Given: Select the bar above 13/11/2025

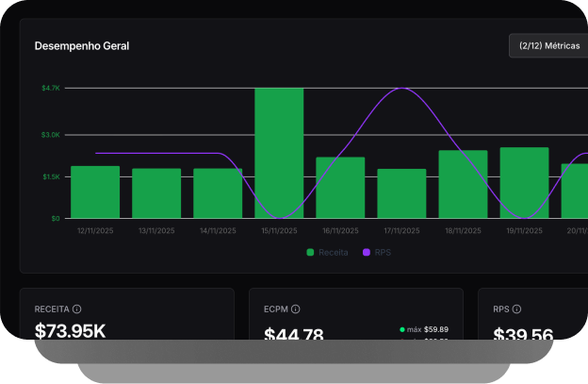Looking at the screenshot, I should click(x=156, y=193).
